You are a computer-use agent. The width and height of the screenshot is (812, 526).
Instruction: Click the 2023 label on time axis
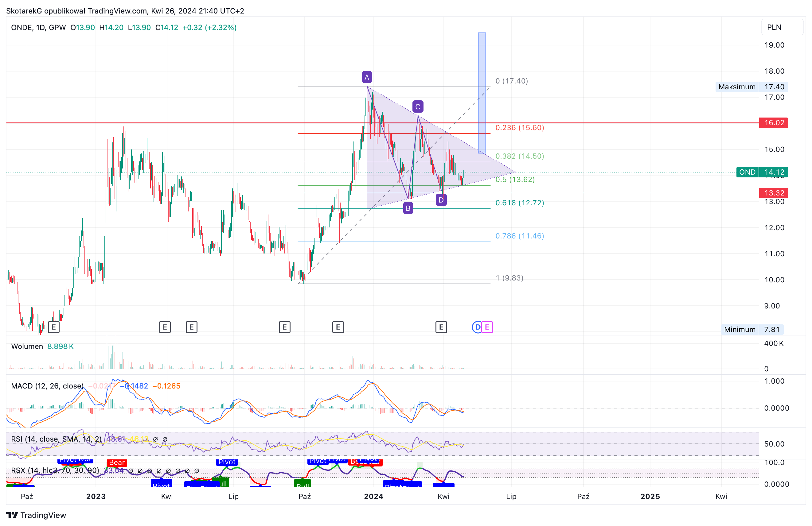point(96,496)
